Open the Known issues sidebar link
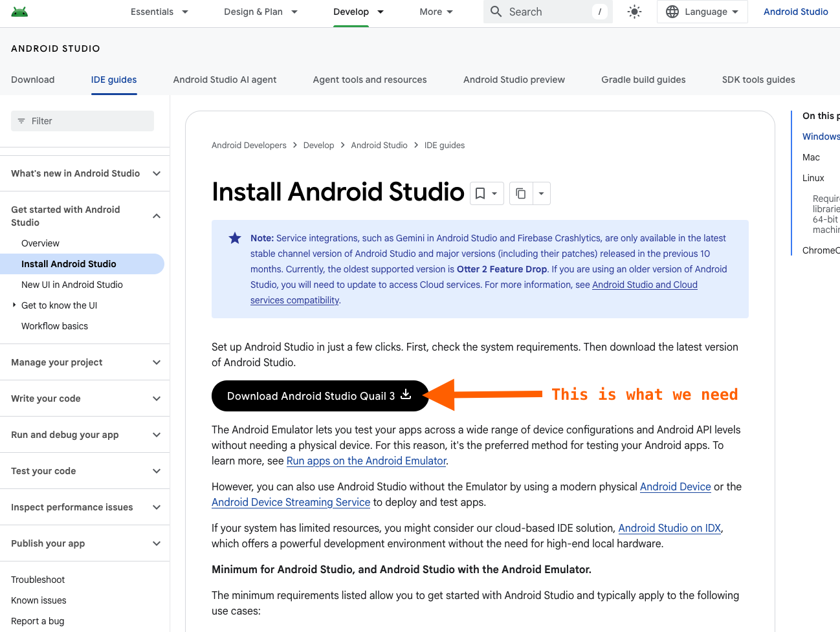Screen dimensions: 840x632 38,600
